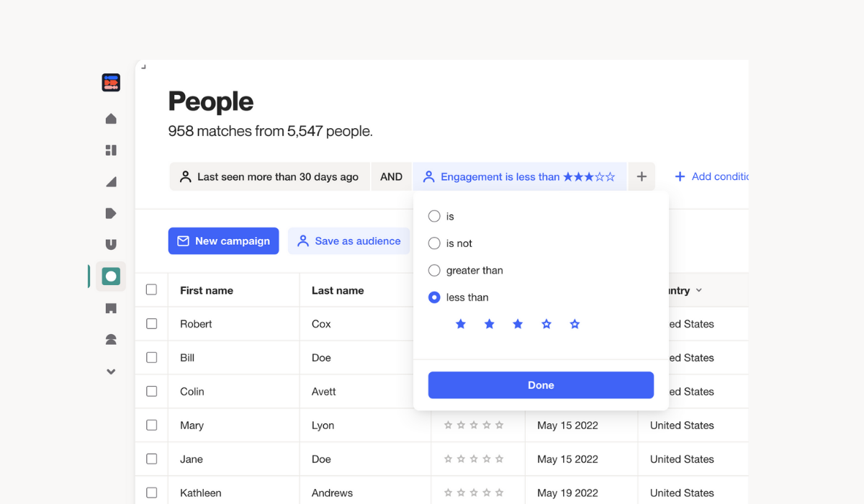The width and height of the screenshot is (864, 504).
Task: Start a New campaign
Action: click(224, 241)
